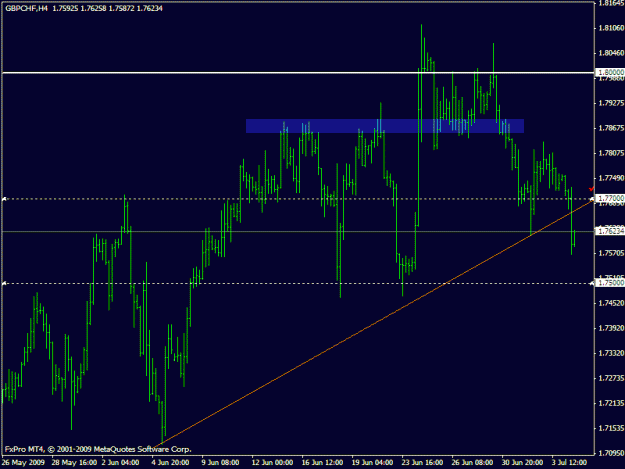Click the 1.73320 price scale value
This screenshot has width=625, height=469.
pos(611,353)
